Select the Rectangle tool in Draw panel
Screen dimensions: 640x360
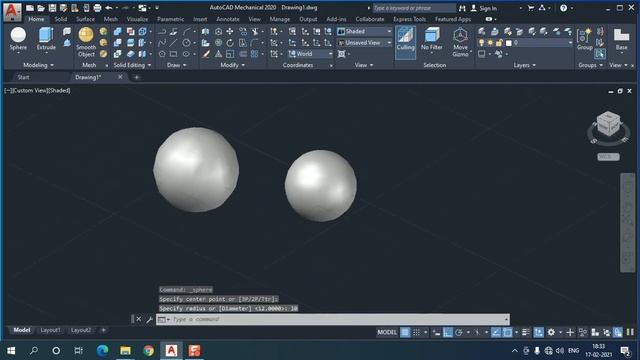pyautogui.click(x=173, y=54)
